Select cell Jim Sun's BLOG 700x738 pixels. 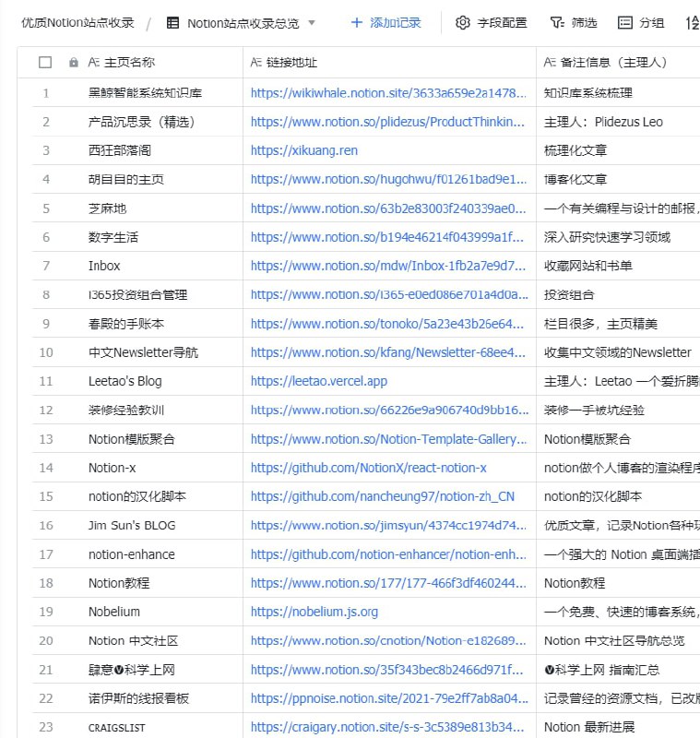132,525
